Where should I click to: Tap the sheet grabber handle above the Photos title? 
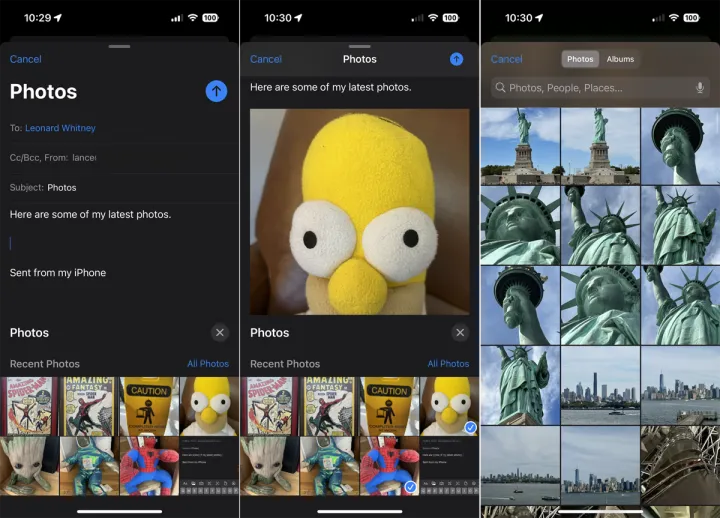(x=359, y=46)
